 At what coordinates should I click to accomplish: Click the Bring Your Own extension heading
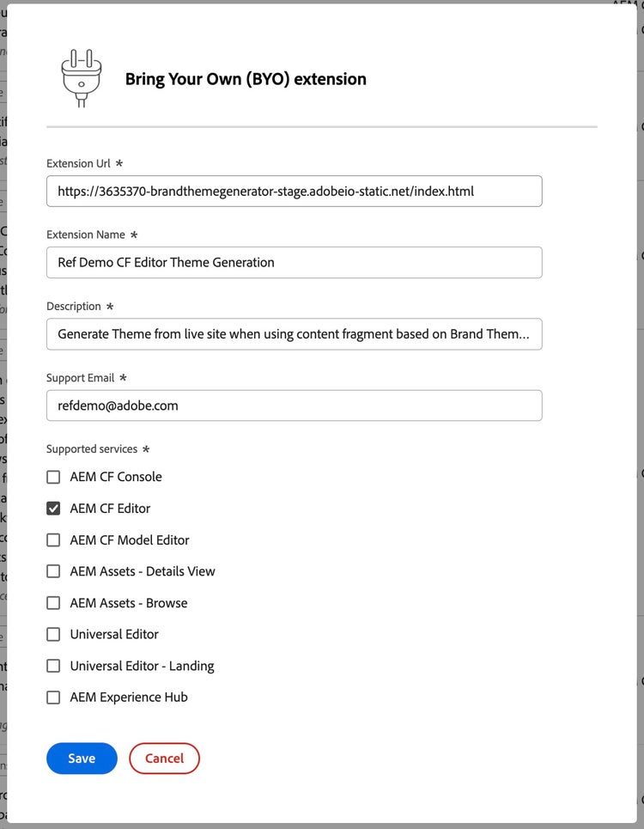(x=246, y=79)
